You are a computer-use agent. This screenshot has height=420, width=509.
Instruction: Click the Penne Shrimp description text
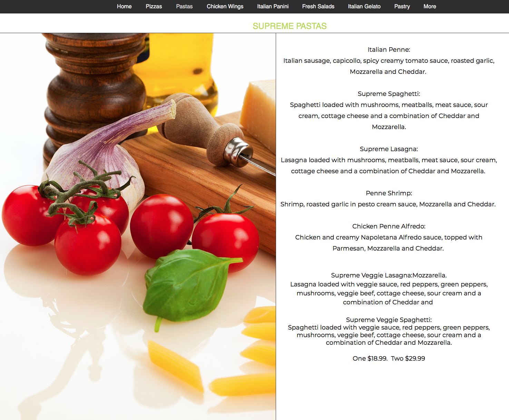[388, 204]
